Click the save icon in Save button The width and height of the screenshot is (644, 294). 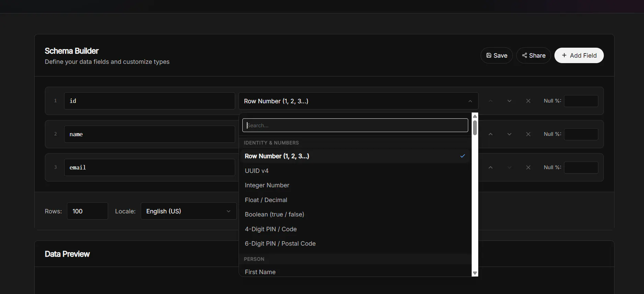click(x=489, y=55)
